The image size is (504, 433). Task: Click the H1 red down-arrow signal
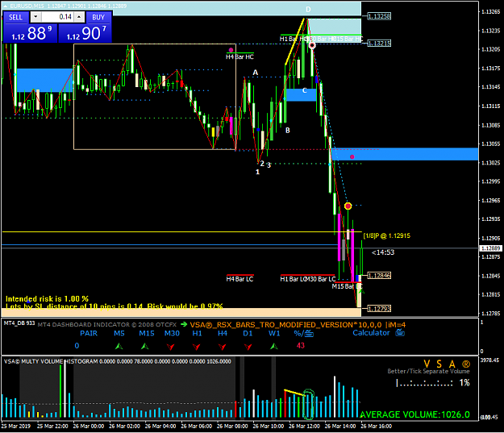[197, 347]
